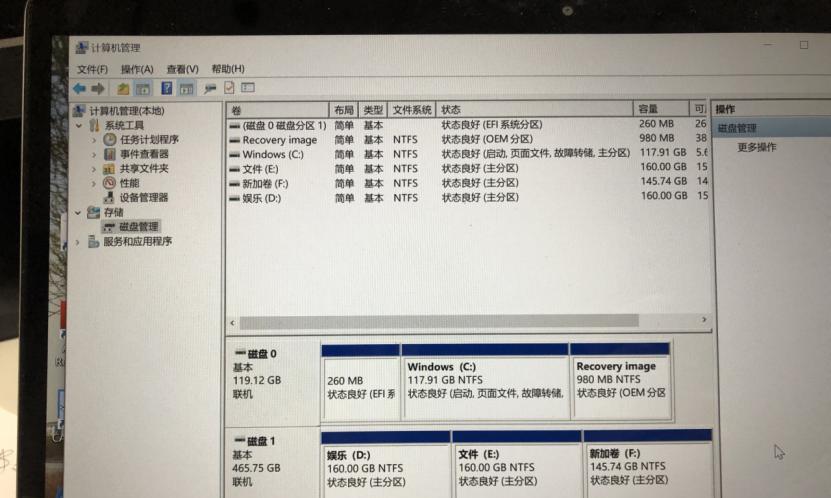This screenshot has width=831, height=498.
Task: Select the 娱乐 (D:) volume row
Action: tap(468, 198)
